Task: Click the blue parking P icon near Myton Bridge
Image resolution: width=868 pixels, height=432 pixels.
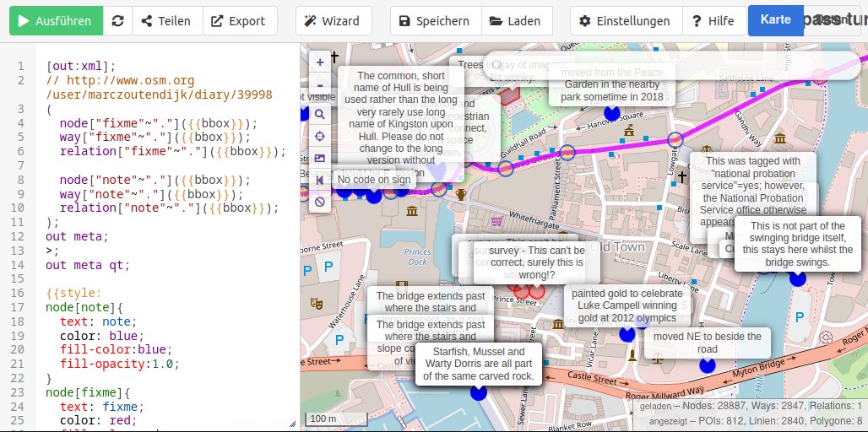Action: tap(800, 317)
